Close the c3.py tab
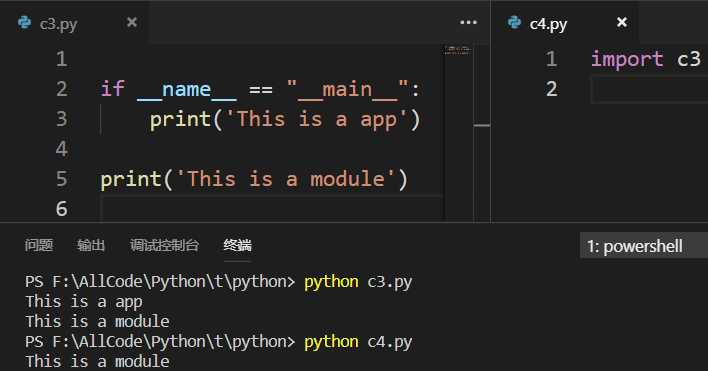The width and height of the screenshot is (708, 371). (132, 22)
